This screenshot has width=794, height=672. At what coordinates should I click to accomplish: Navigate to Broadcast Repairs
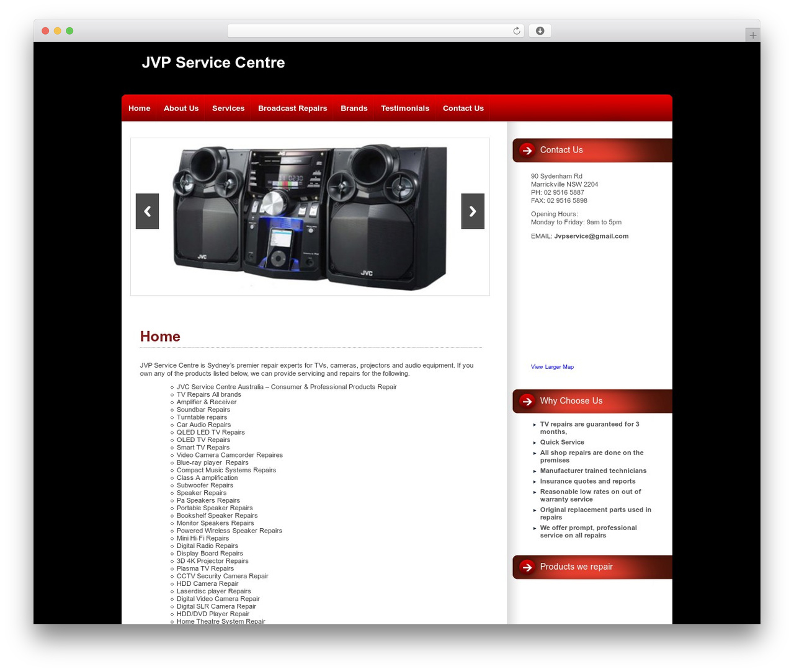click(x=293, y=108)
